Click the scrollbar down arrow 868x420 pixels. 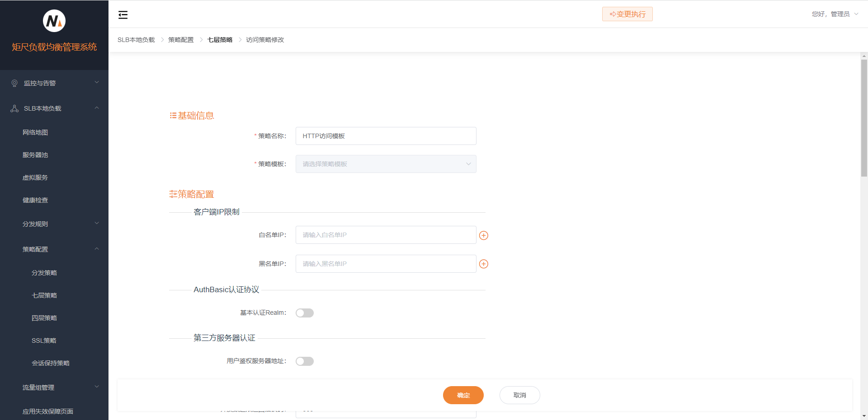coord(864,416)
